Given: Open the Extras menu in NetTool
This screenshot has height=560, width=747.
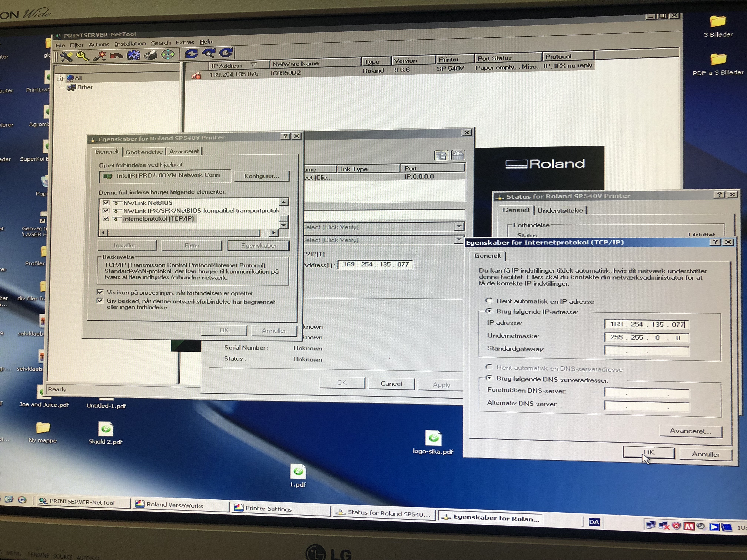Looking at the screenshot, I should [185, 43].
